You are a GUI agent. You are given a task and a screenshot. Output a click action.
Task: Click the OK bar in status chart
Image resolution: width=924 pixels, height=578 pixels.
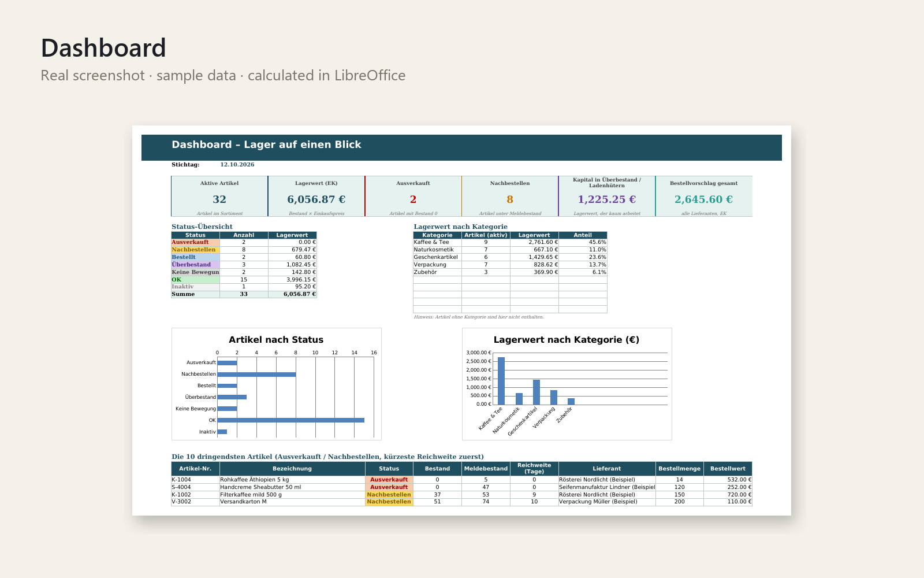(x=291, y=420)
